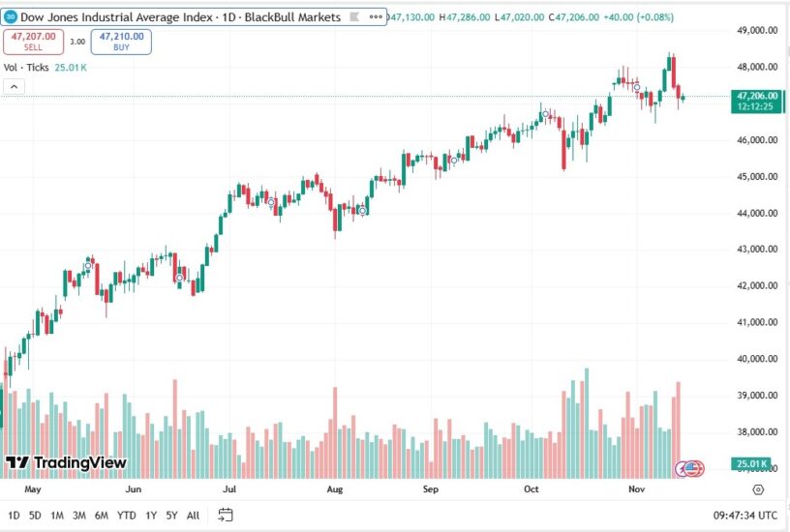Click the flag icon beside BlackBull Markets
The width and height of the screenshot is (790, 532).
pyautogui.click(x=353, y=16)
